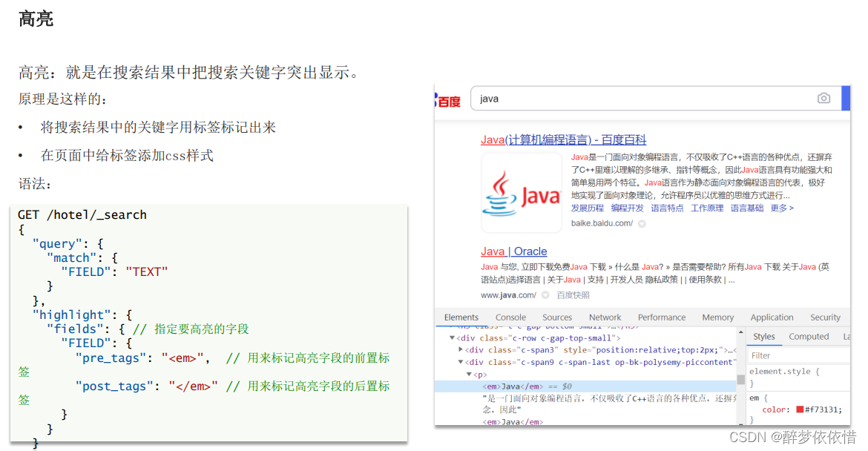The image size is (868, 451).
Task: Switch to the Security devtools tab
Action: pyautogui.click(x=825, y=317)
